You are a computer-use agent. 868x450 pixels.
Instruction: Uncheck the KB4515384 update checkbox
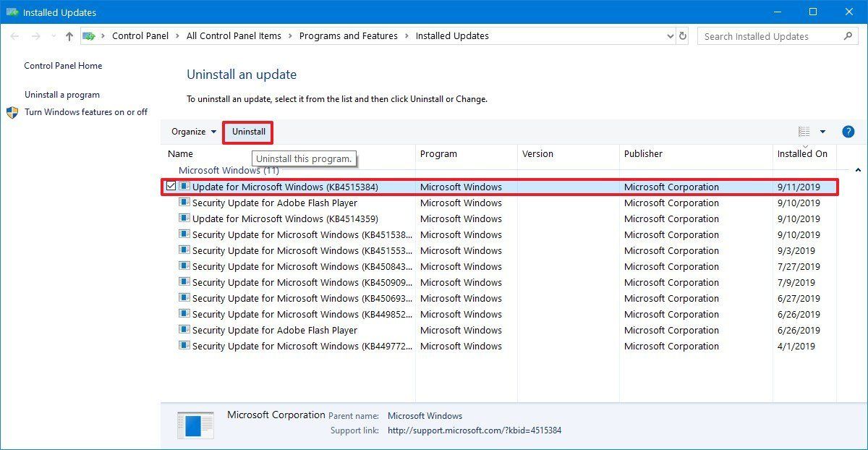point(171,186)
